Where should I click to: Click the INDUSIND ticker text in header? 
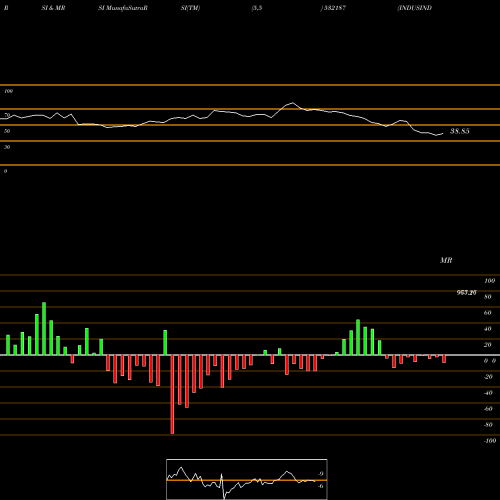tap(415, 8)
